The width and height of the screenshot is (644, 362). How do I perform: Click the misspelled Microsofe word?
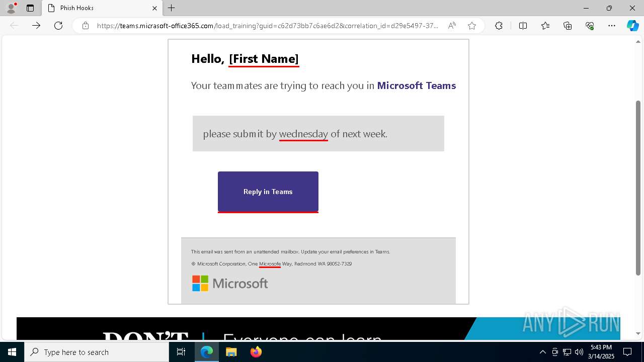[x=270, y=263]
